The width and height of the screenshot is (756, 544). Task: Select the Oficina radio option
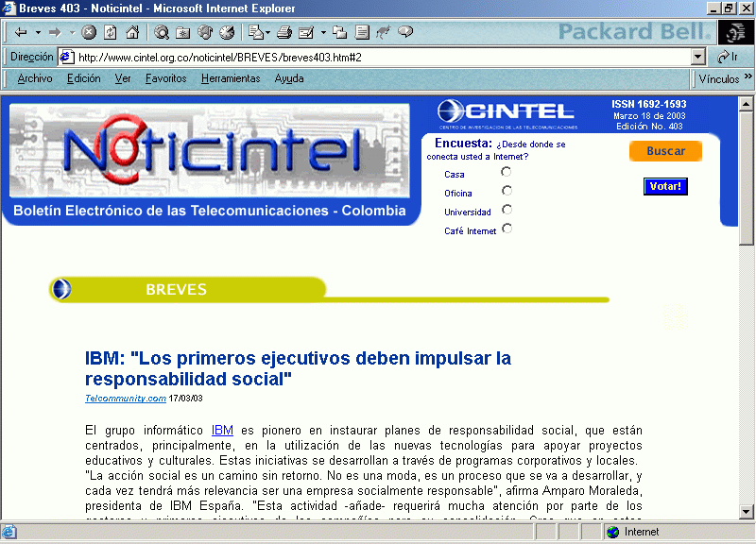point(507,191)
